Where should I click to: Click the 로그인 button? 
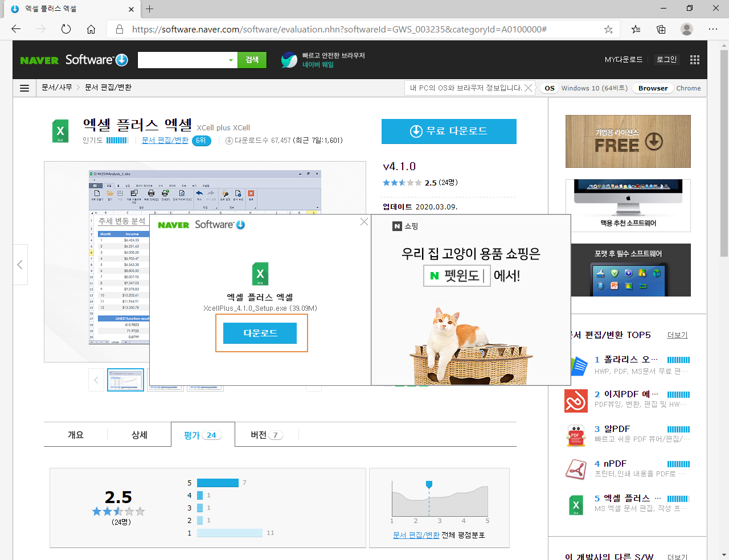pyautogui.click(x=667, y=59)
